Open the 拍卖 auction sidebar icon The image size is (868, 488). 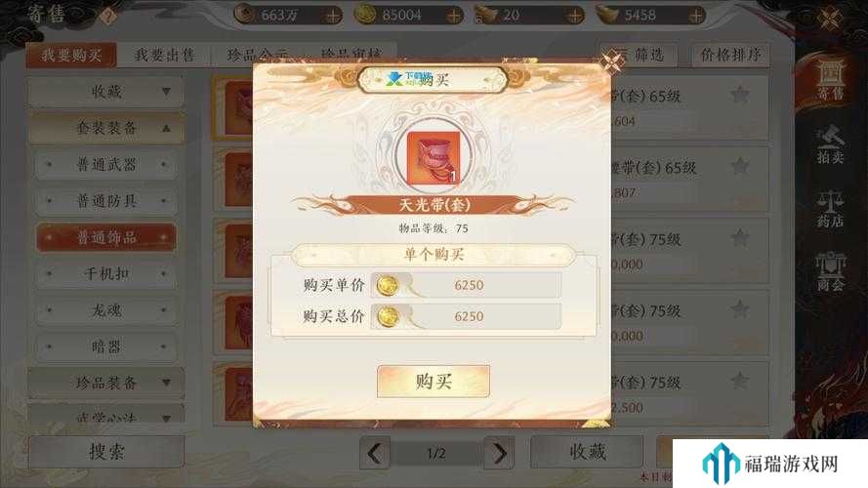click(x=829, y=145)
